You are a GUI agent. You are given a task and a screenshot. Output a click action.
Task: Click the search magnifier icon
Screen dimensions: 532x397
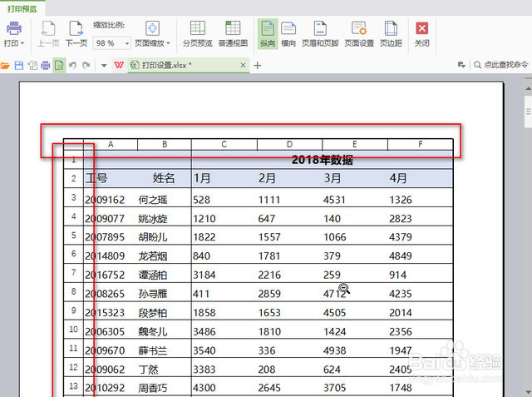[x=477, y=65]
